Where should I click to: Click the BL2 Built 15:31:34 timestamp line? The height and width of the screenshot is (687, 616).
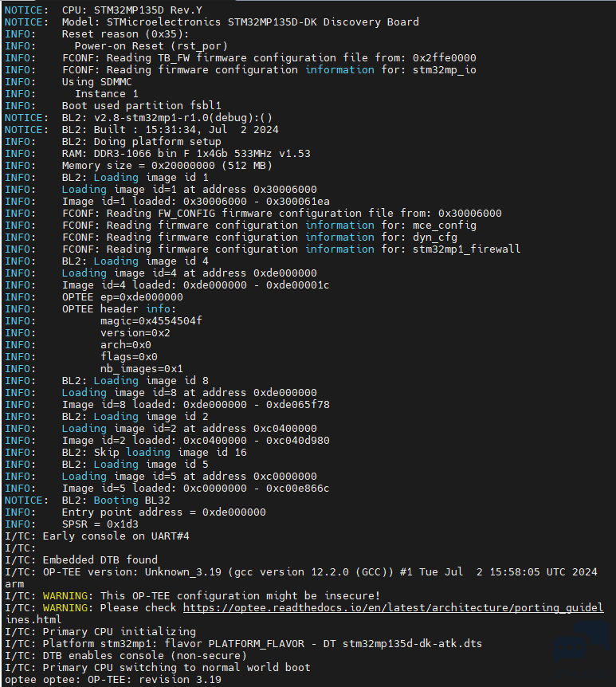[x=142, y=130]
